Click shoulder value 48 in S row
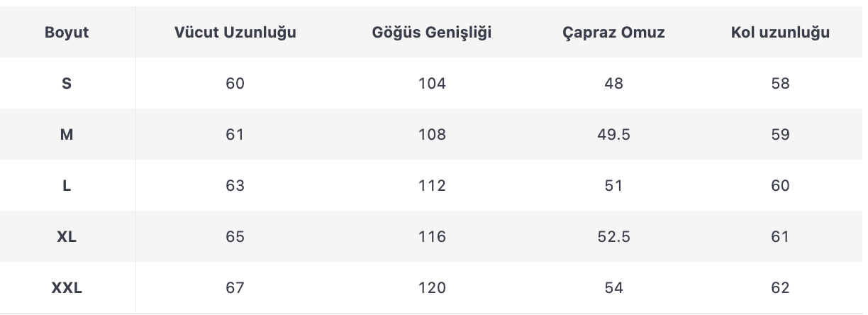This screenshot has width=868, height=315. 613,83
